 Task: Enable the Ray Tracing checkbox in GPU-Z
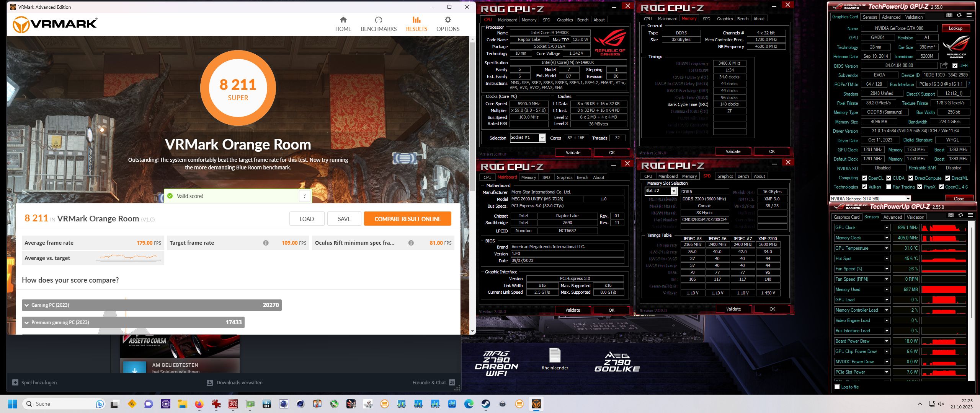(x=888, y=187)
